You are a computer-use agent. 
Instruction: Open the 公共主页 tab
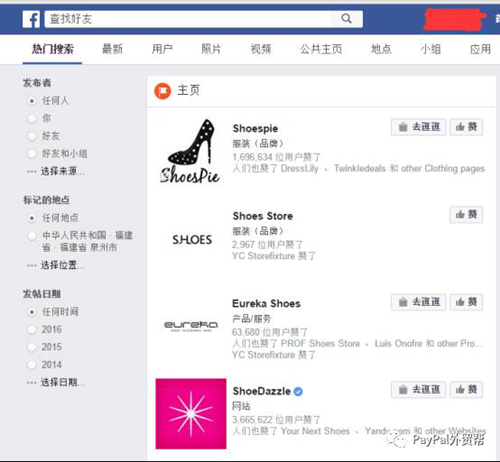321,49
